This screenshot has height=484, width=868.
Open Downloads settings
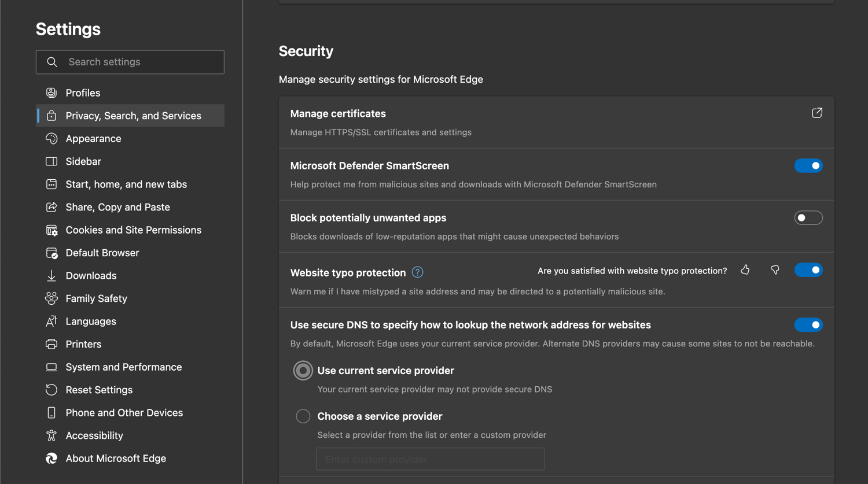130,276
